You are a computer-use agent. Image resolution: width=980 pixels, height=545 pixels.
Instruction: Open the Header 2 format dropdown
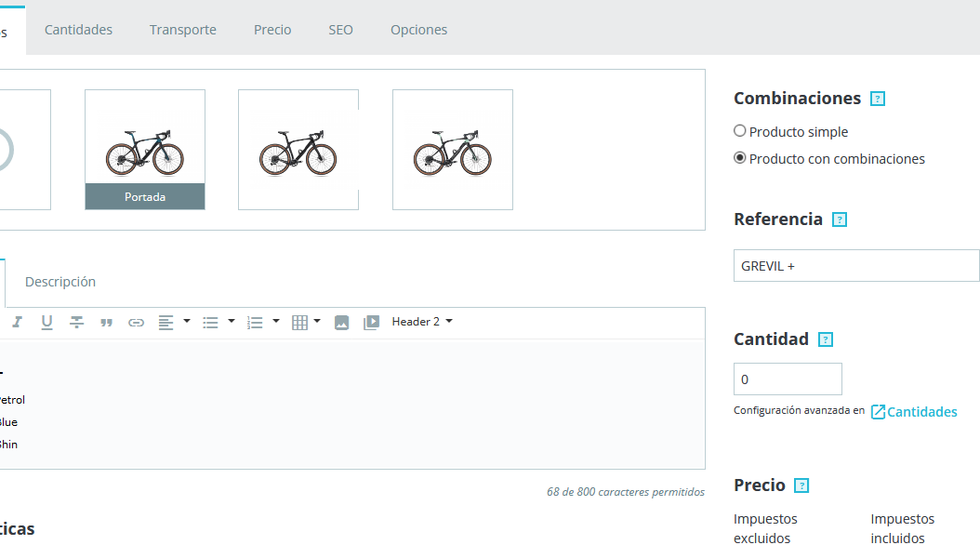(422, 322)
